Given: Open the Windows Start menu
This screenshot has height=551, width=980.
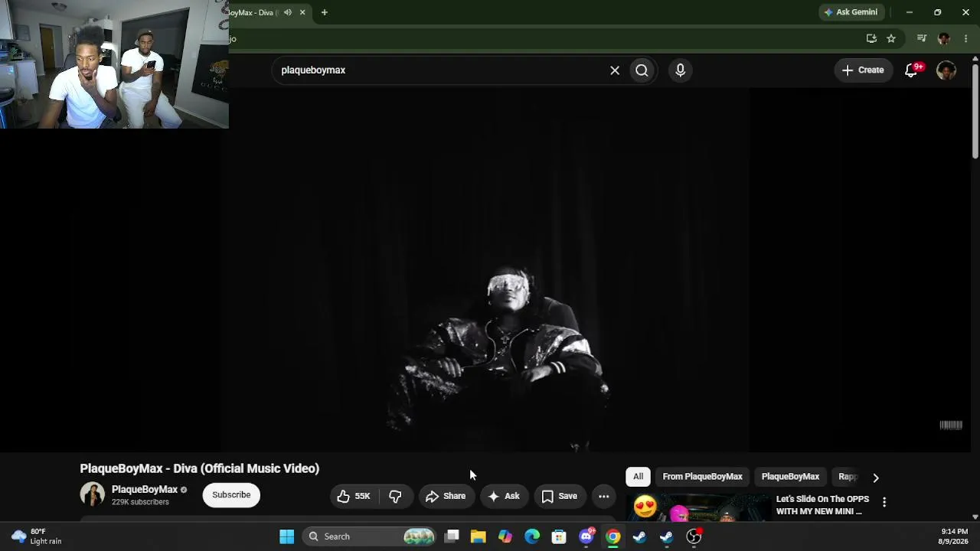Looking at the screenshot, I should click(x=287, y=536).
